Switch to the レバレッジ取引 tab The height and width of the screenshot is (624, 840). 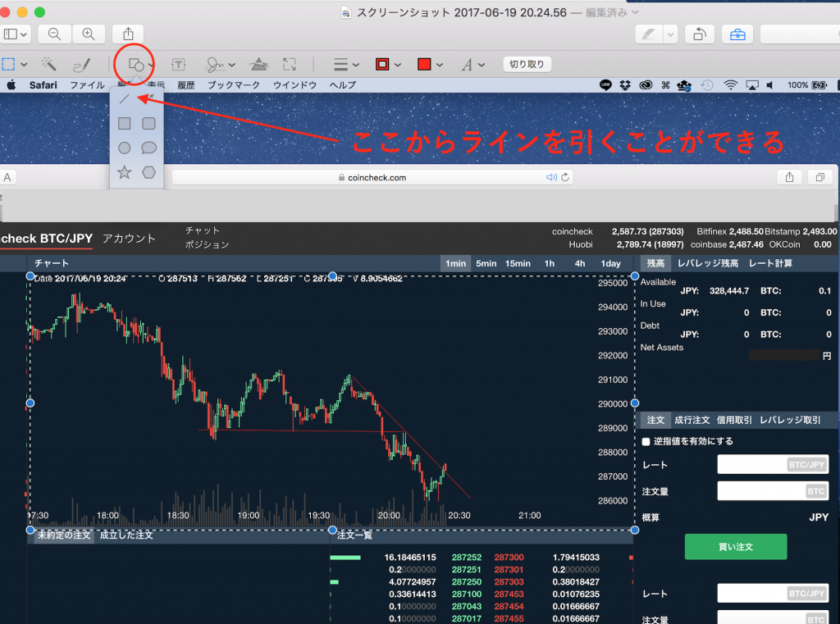[x=790, y=420]
